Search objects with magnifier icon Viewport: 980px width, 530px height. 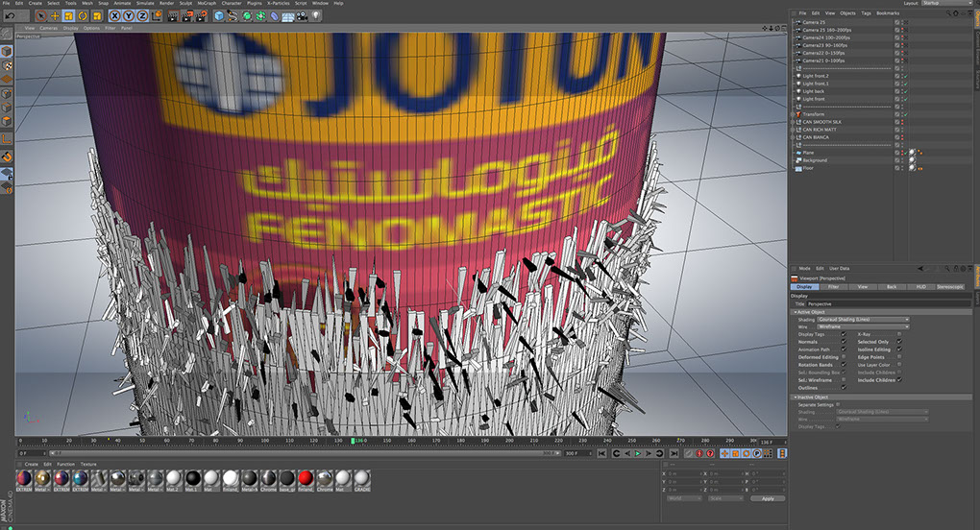coord(948,13)
